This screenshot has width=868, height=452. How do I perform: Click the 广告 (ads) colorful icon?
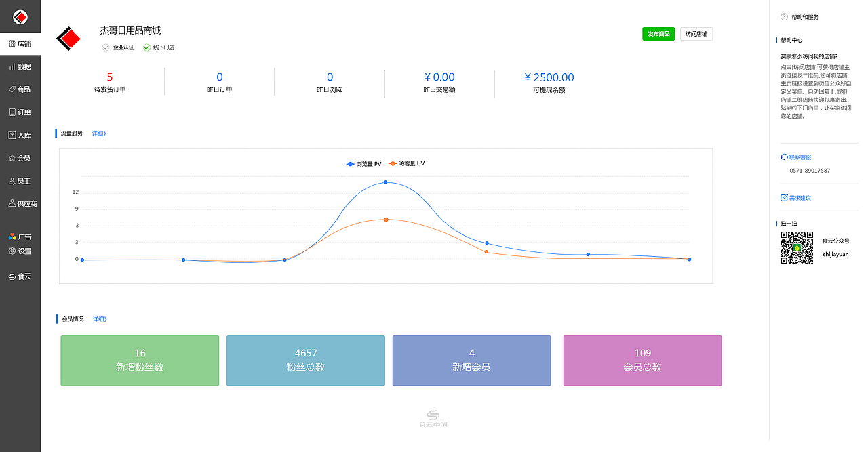click(x=12, y=237)
